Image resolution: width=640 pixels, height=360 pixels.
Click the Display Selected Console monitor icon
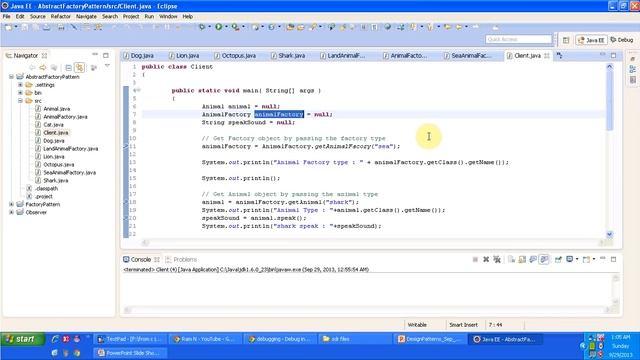(569, 259)
